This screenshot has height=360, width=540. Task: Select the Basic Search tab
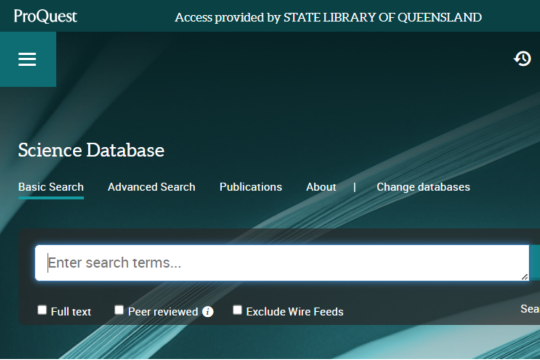click(51, 187)
